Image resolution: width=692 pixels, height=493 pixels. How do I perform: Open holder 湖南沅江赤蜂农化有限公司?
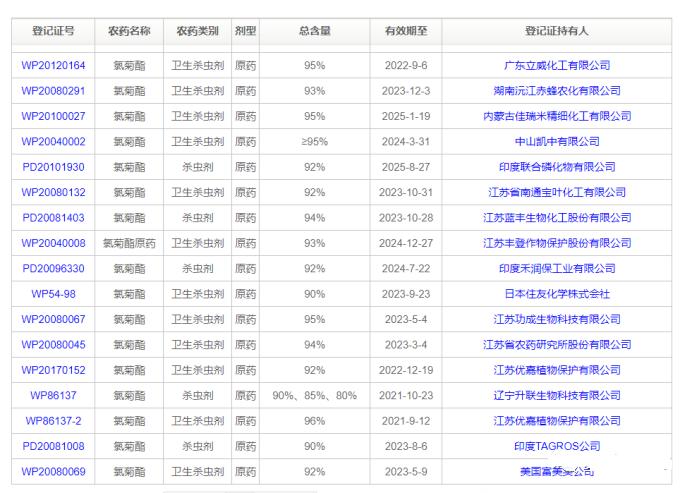(557, 91)
